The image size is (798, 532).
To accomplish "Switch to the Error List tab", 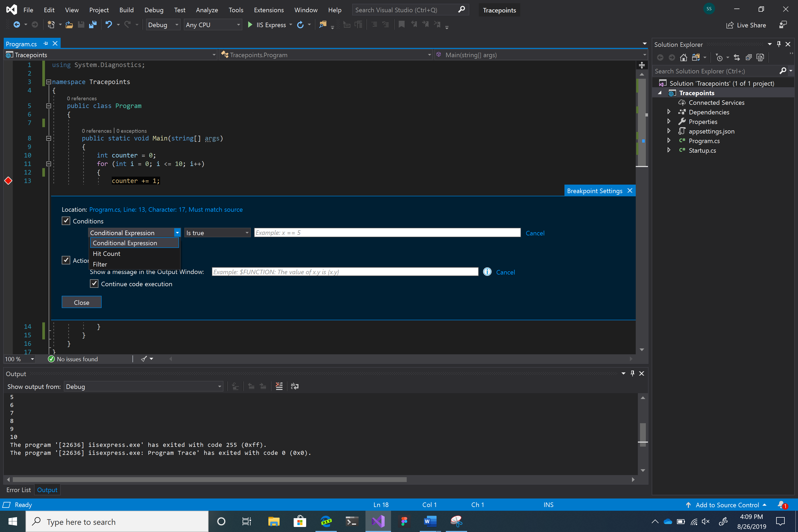I will (19, 490).
